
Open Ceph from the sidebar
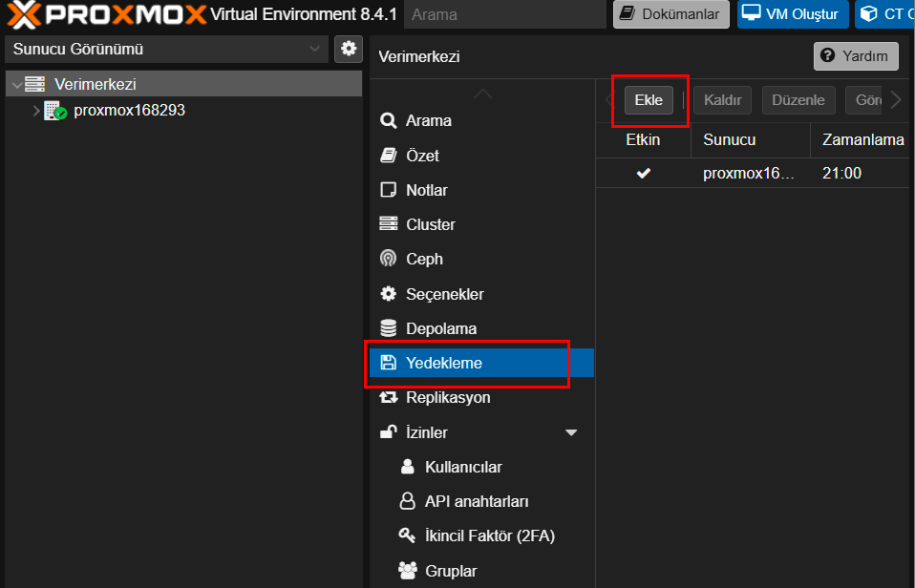click(x=424, y=259)
